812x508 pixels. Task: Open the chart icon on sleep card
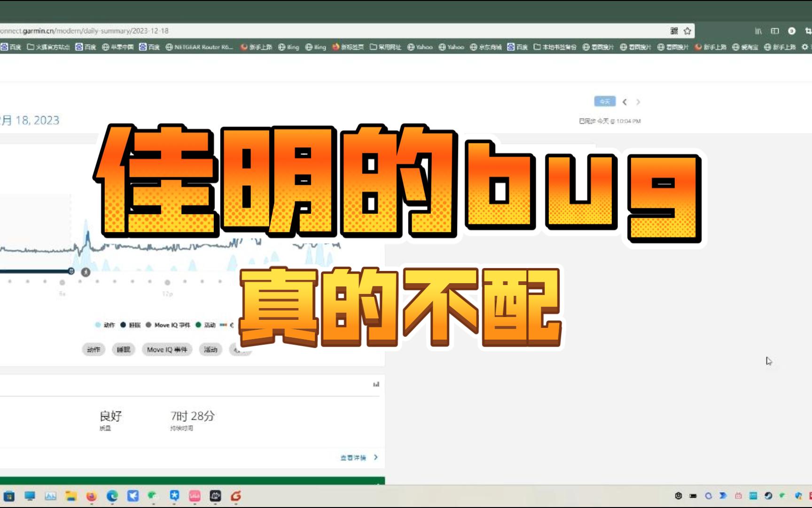pos(376,385)
